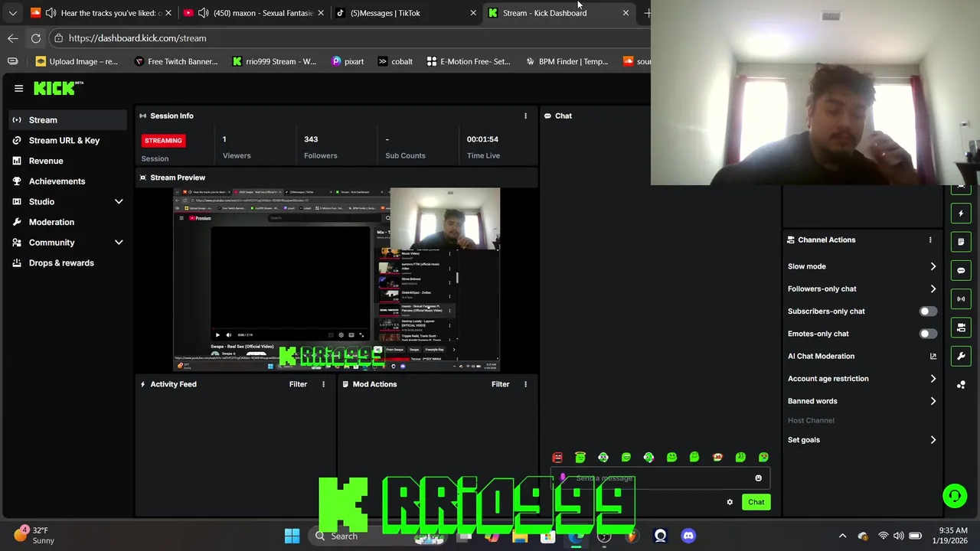The width and height of the screenshot is (980, 551).
Task: Click the Kick logo
Action: [x=54, y=89]
